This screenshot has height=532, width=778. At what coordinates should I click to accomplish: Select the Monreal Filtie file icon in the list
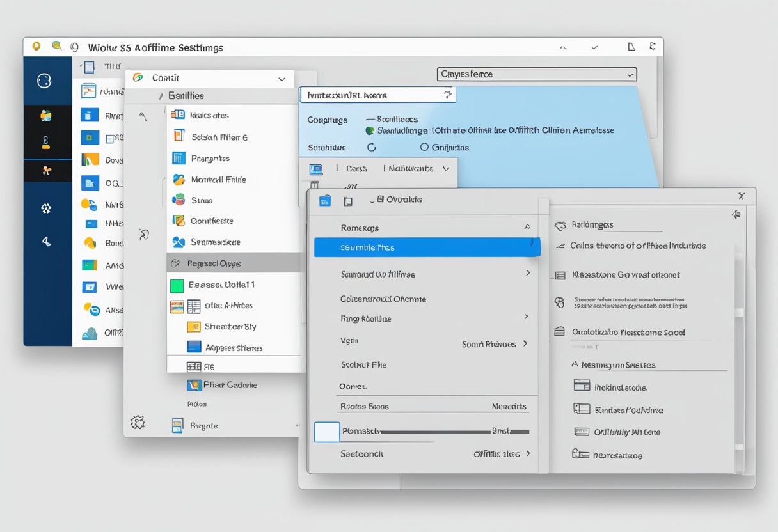click(x=179, y=180)
